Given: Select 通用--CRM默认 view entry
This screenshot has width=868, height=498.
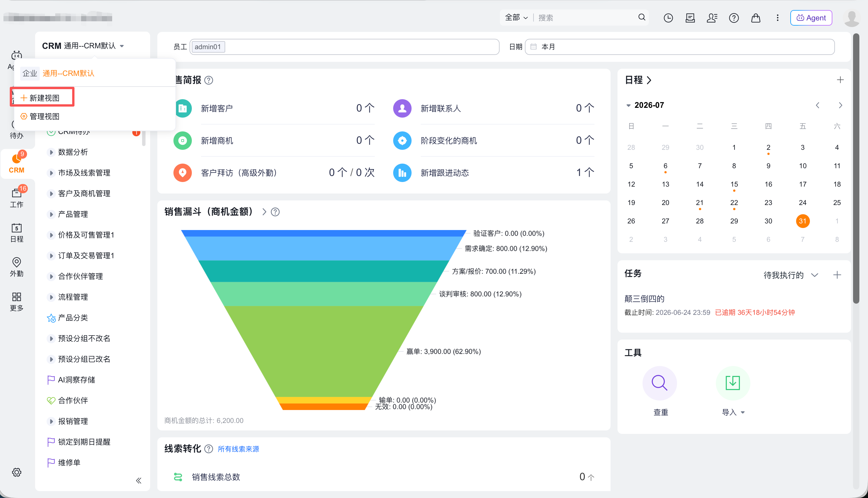Looking at the screenshot, I should point(68,73).
